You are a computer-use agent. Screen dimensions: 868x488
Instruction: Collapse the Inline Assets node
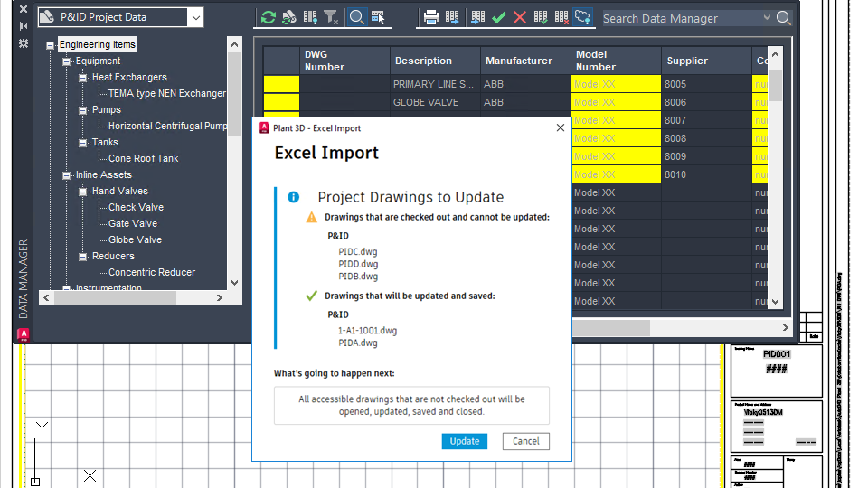66,175
